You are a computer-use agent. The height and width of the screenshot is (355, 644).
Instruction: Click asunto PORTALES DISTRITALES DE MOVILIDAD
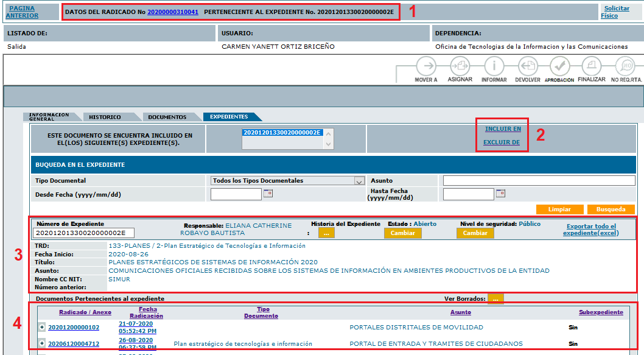416,328
